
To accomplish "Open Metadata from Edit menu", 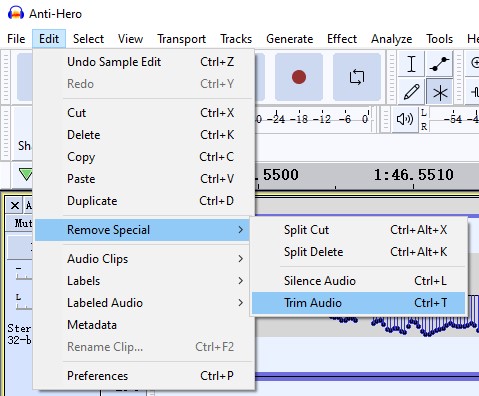I will click(x=144, y=325).
